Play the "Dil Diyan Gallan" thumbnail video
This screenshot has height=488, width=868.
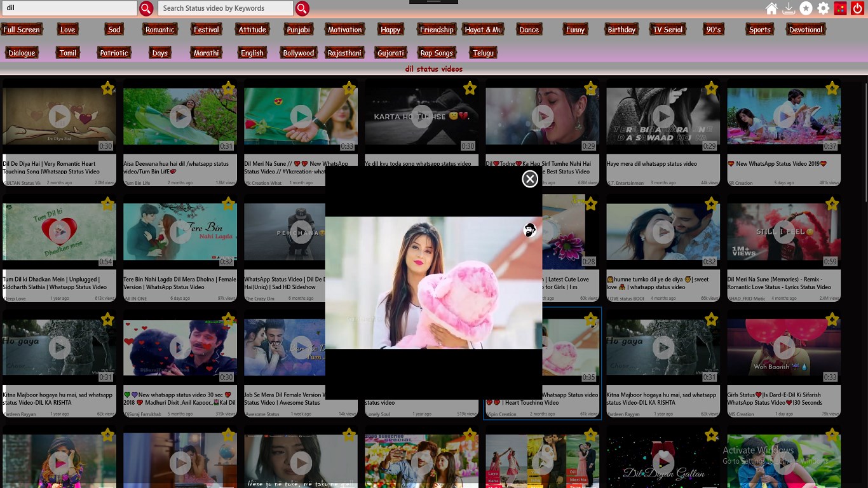[x=663, y=463]
